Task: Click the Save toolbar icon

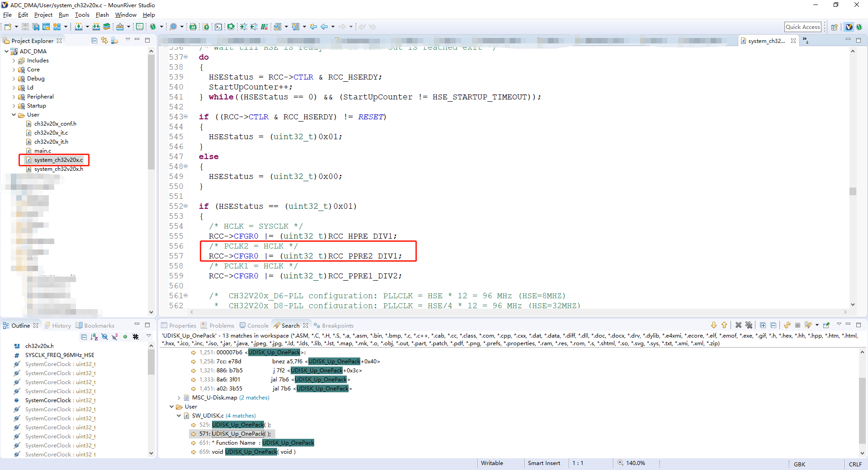Action: click(x=25, y=27)
